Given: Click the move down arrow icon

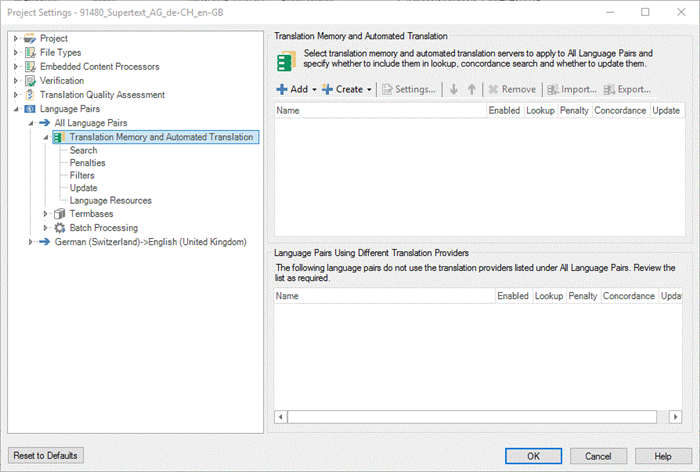Looking at the screenshot, I should [453, 89].
